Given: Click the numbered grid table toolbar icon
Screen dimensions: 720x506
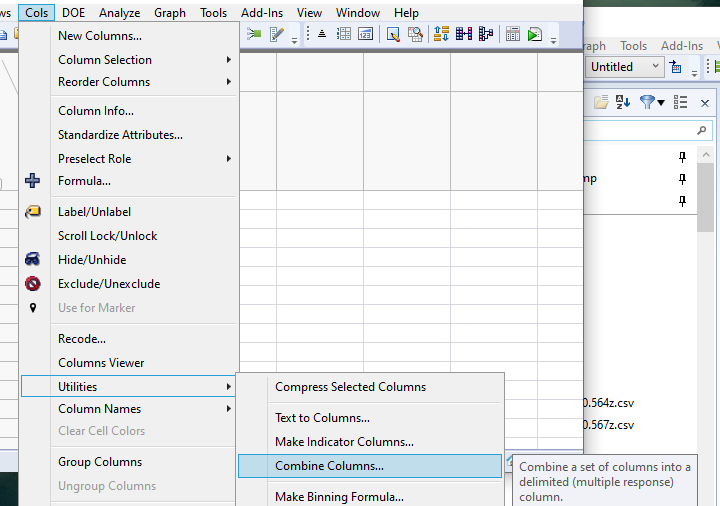Looking at the screenshot, I should (x=343, y=34).
